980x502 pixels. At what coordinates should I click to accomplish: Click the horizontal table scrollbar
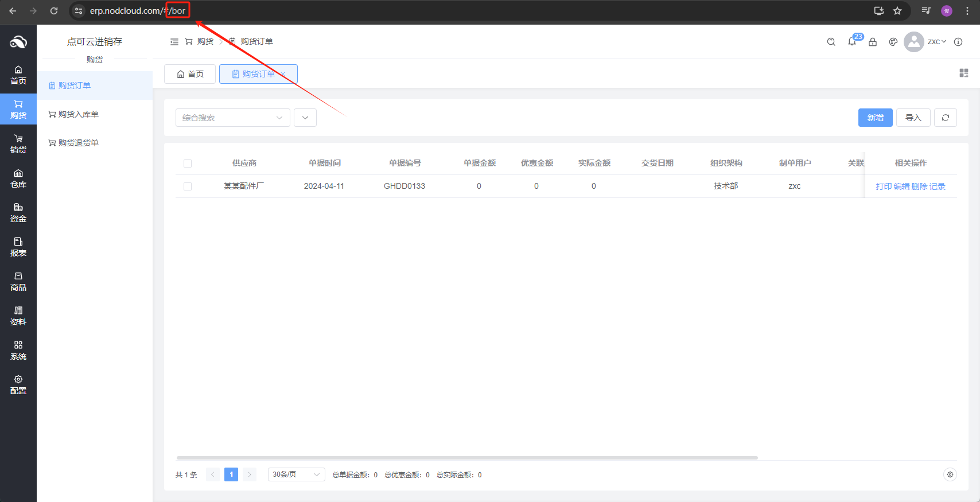[467, 458]
